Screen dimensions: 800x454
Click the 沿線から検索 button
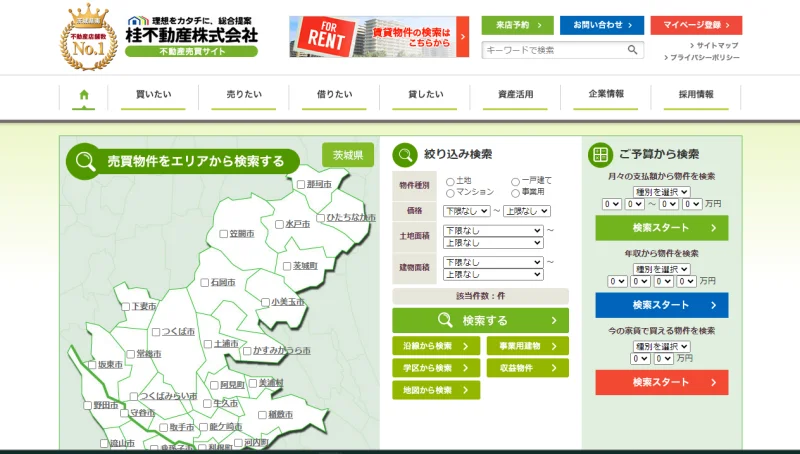click(x=436, y=346)
